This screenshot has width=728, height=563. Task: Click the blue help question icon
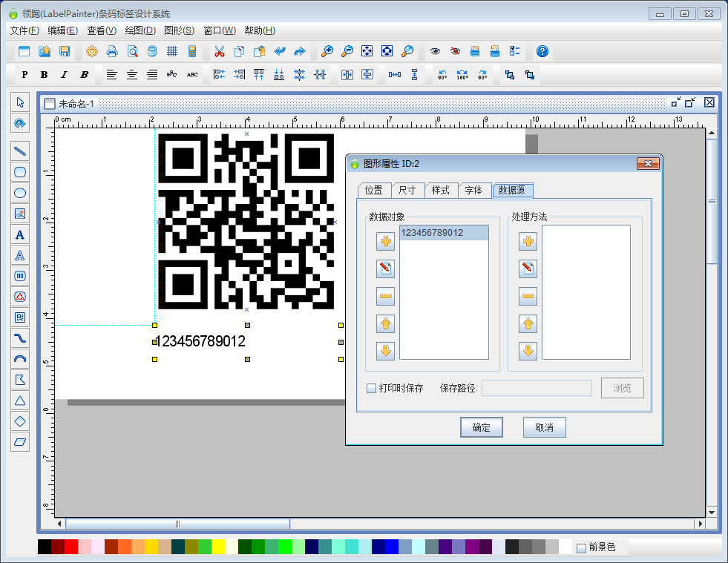[542, 51]
